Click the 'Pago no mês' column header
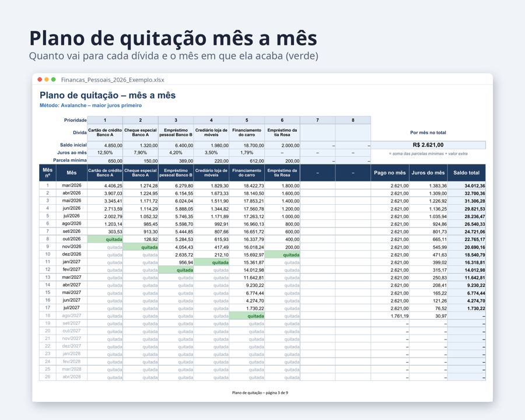525x420 pixels. tap(390, 173)
